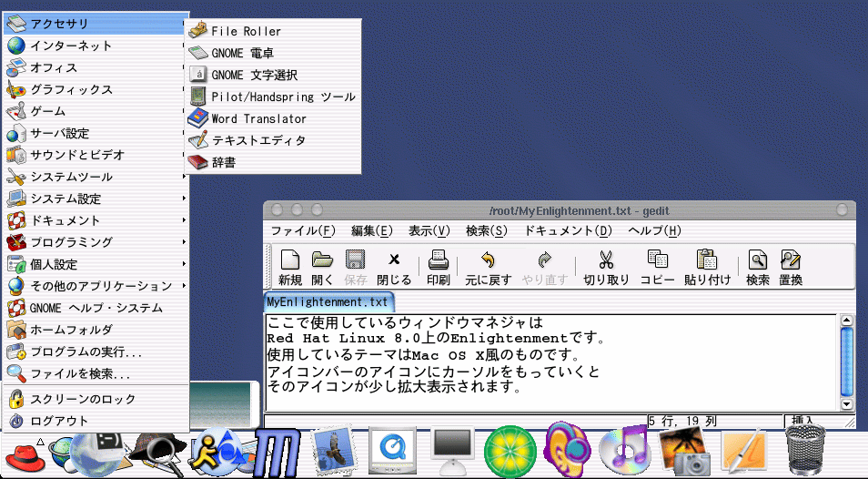
Task: Click the コピー (Copy) toolbar icon
Action: tap(657, 260)
